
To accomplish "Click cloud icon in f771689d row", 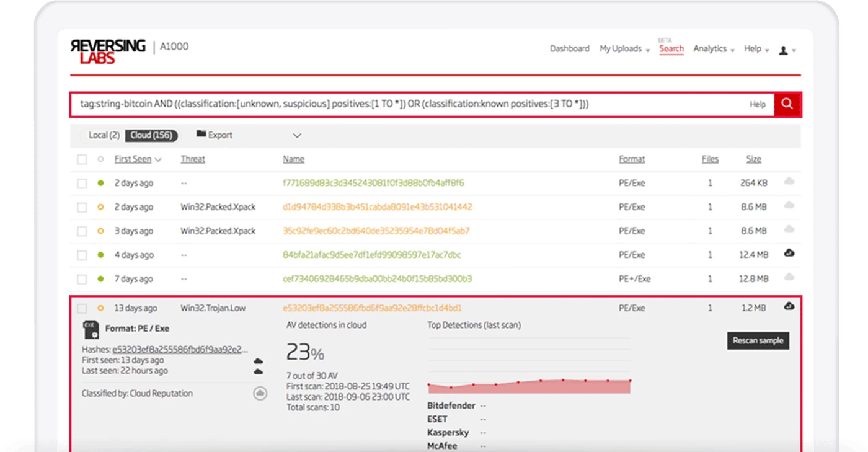I will click(789, 182).
